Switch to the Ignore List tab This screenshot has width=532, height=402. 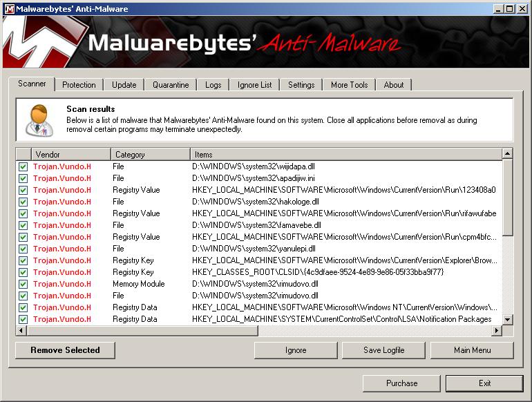(x=254, y=85)
